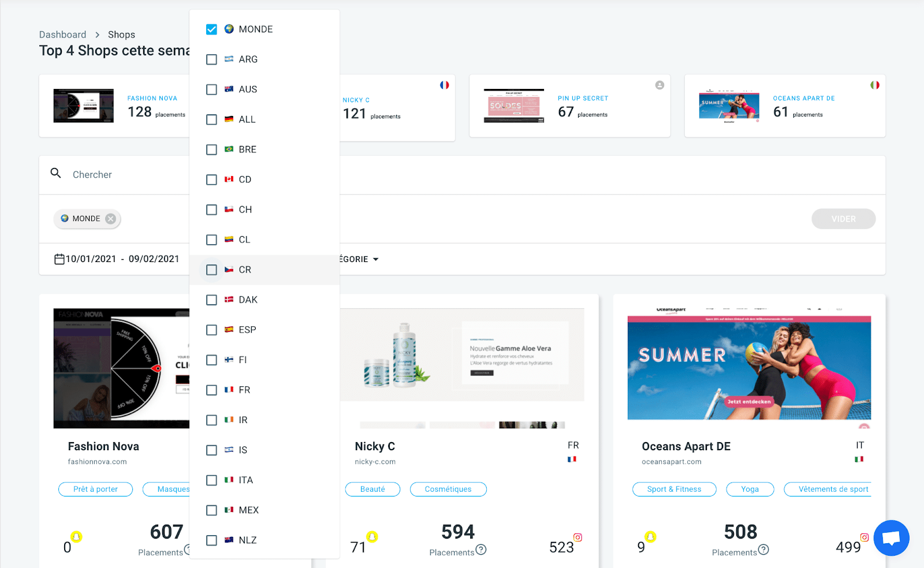
Task: Check the ESP checkbox
Action: (x=212, y=330)
